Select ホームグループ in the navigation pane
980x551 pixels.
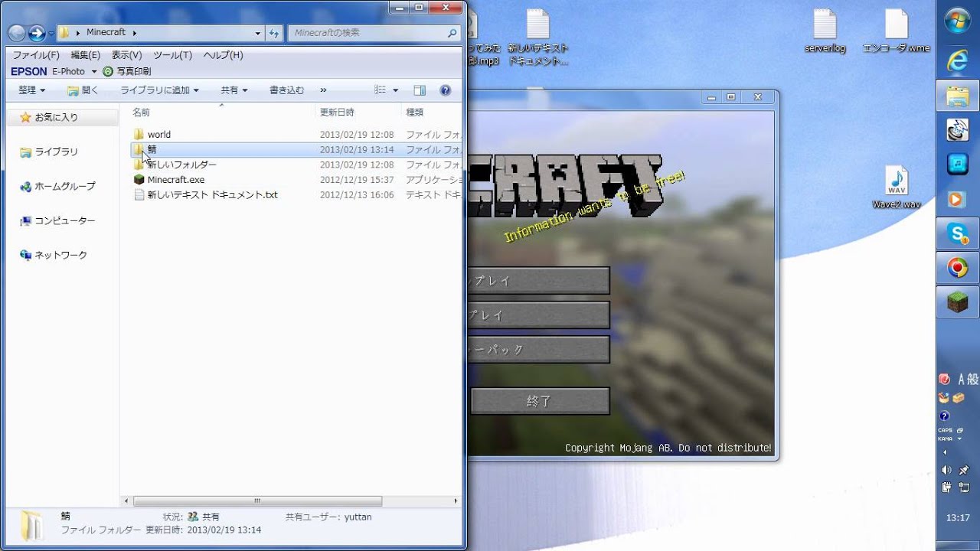tap(64, 186)
